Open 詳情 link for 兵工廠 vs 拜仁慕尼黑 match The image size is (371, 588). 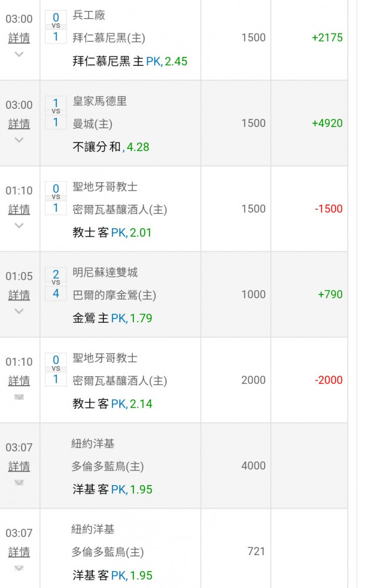coord(19,38)
